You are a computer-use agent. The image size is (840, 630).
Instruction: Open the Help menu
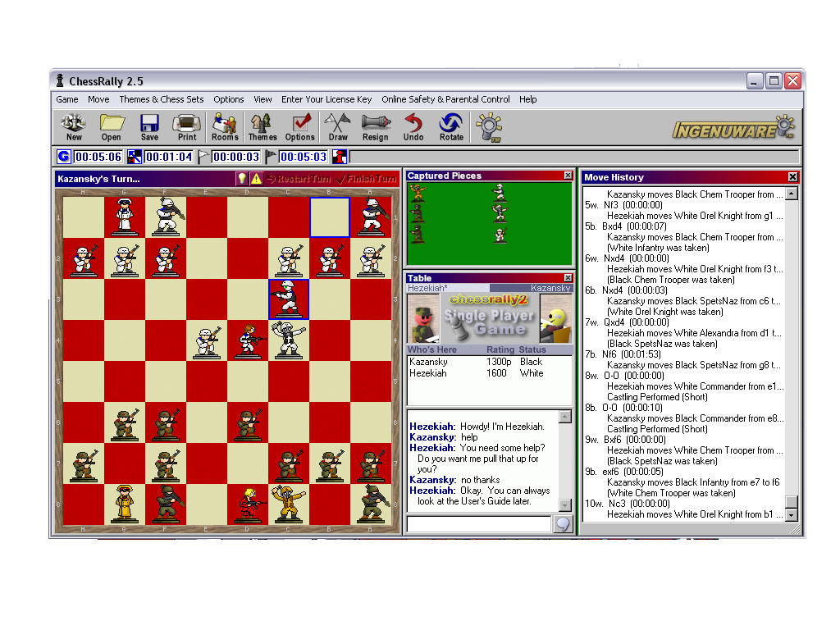coord(527,99)
